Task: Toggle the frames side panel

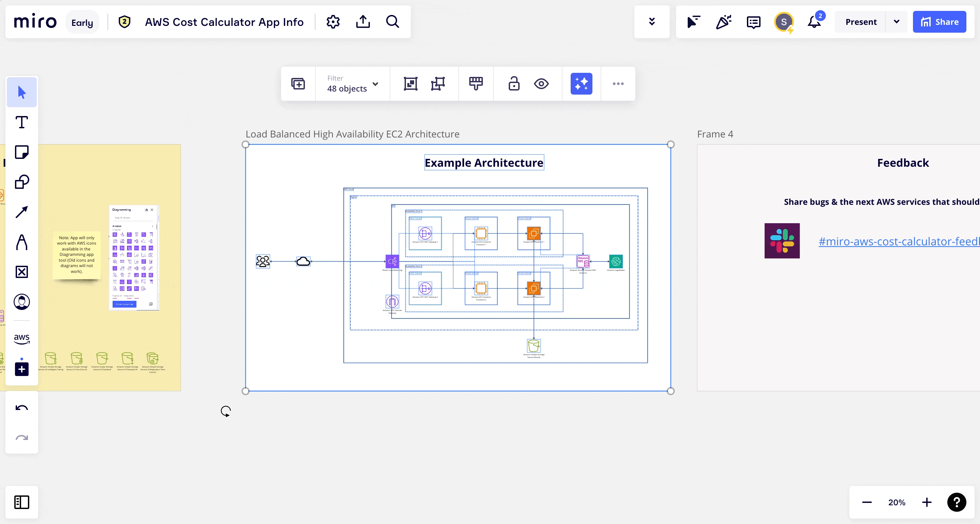Action: (x=22, y=502)
